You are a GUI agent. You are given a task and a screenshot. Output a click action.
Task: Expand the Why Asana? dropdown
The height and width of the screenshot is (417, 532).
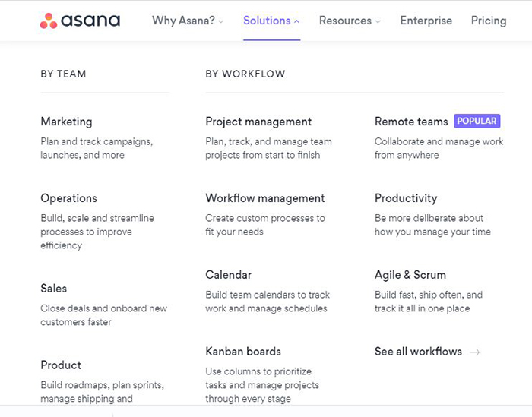click(188, 21)
